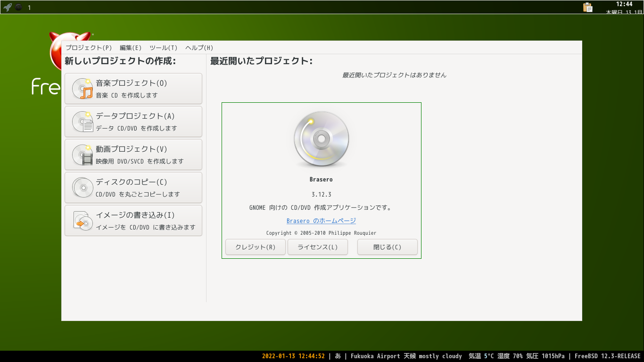Click the FreeBSD 12.3-RELEASE status text
Screen dimensions: 644x362
608,356
